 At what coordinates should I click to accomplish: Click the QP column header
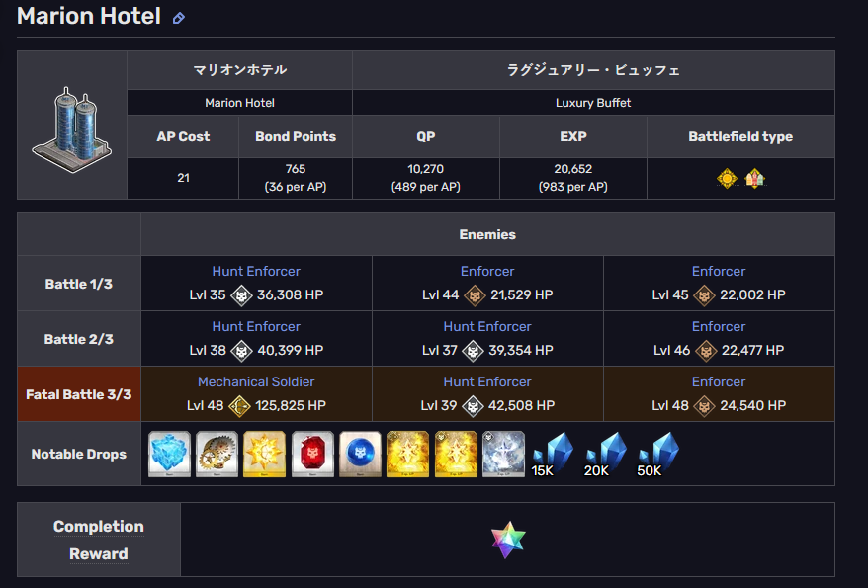click(426, 136)
